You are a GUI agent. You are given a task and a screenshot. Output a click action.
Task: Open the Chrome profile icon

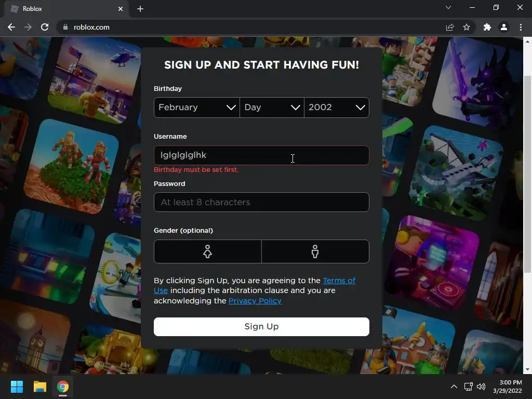(504, 27)
